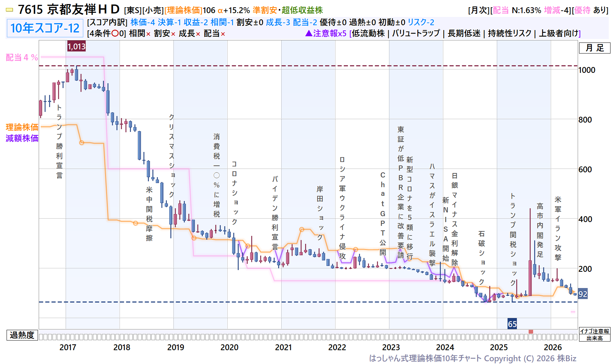Click the red circle in 4条件 indicator
Image resolution: width=615 pixels, height=364 pixels.
pyautogui.click(x=115, y=33)
